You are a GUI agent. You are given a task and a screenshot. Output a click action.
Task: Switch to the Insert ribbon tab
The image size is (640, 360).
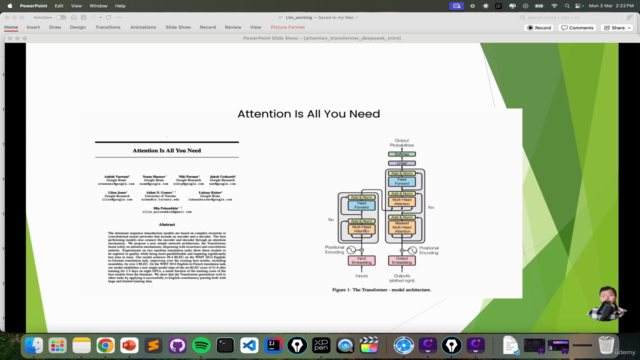pyautogui.click(x=33, y=27)
